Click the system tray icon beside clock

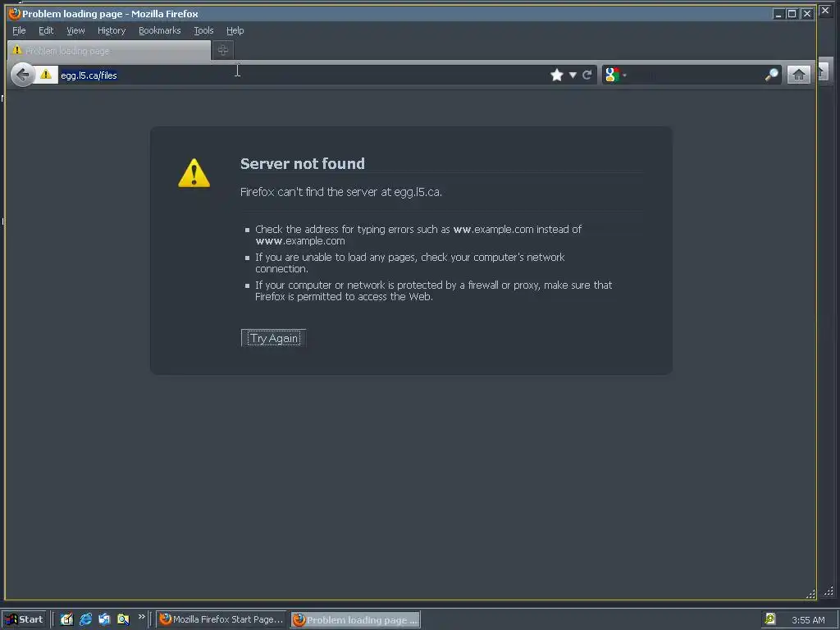[x=769, y=619]
